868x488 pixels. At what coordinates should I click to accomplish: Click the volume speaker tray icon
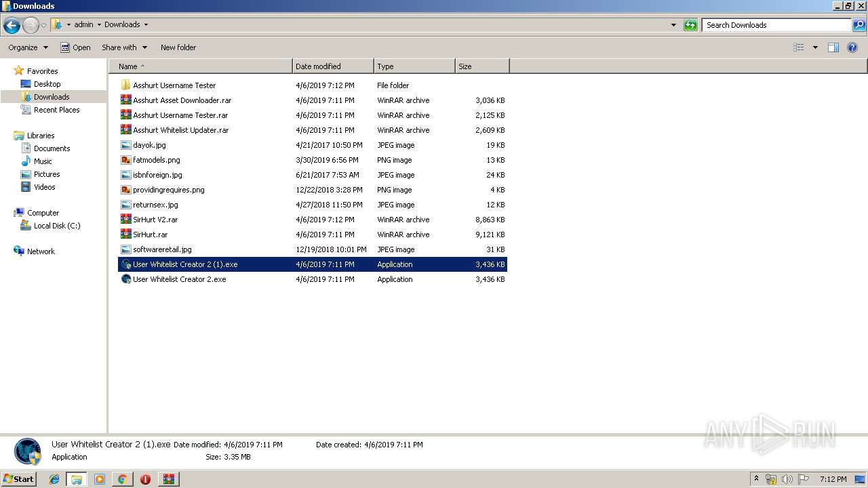tap(787, 479)
